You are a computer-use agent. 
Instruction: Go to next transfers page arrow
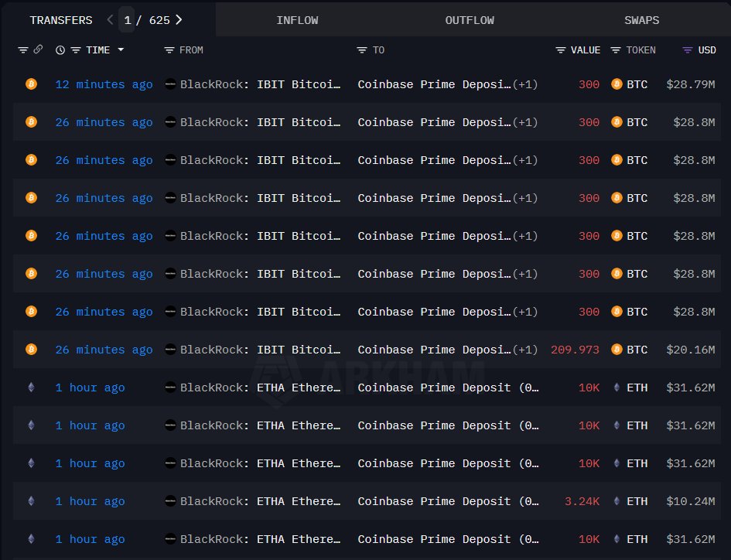pos(179,20)
